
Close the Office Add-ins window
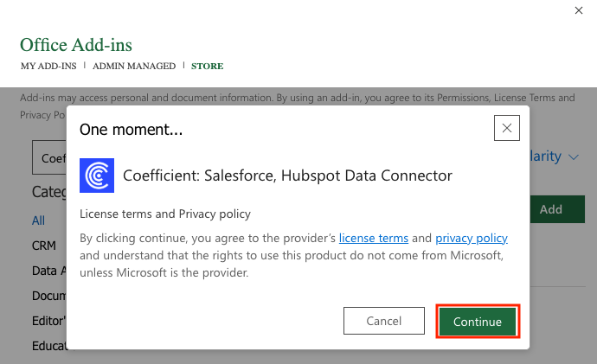579,10
